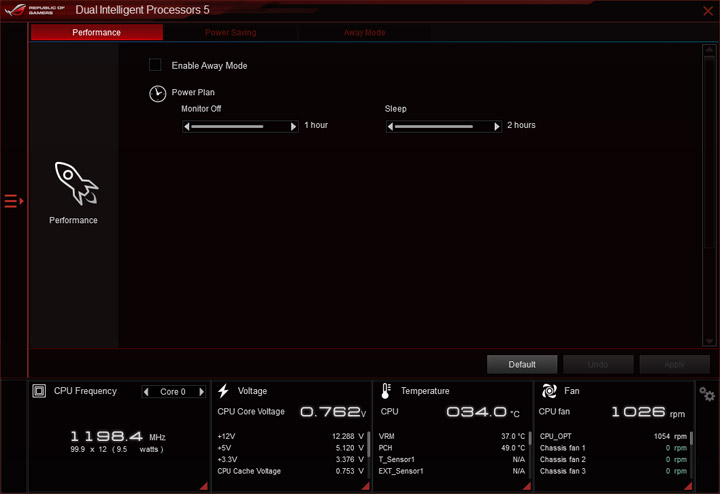Click the Temperature thermometer icon

pos(386,391)
